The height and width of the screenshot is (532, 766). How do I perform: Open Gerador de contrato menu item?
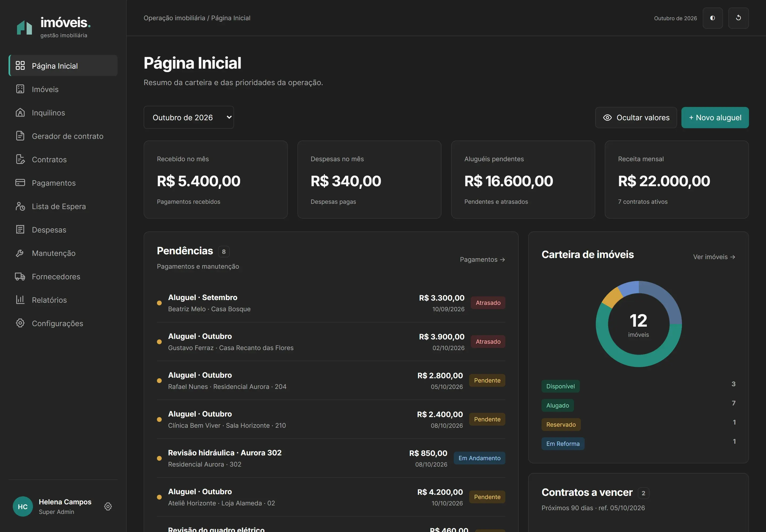click(63, 136)
